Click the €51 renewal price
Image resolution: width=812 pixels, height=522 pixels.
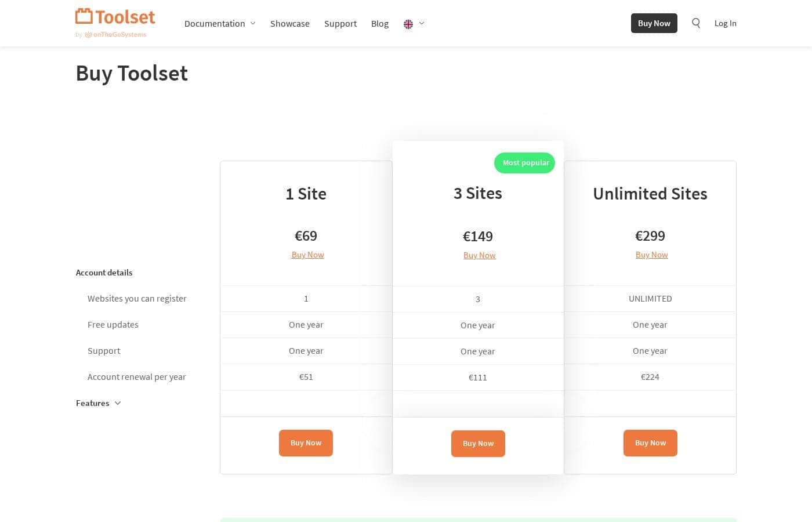[x=306, y=377]
